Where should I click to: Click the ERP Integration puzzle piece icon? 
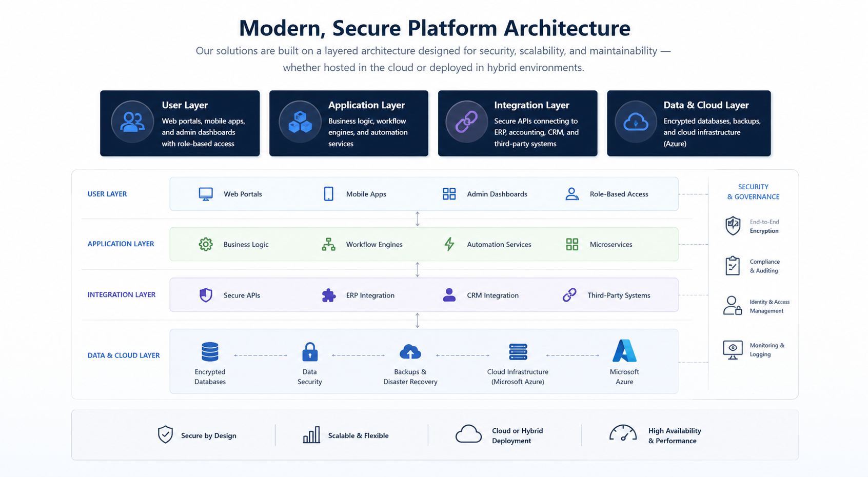click(x=329, y=295)
